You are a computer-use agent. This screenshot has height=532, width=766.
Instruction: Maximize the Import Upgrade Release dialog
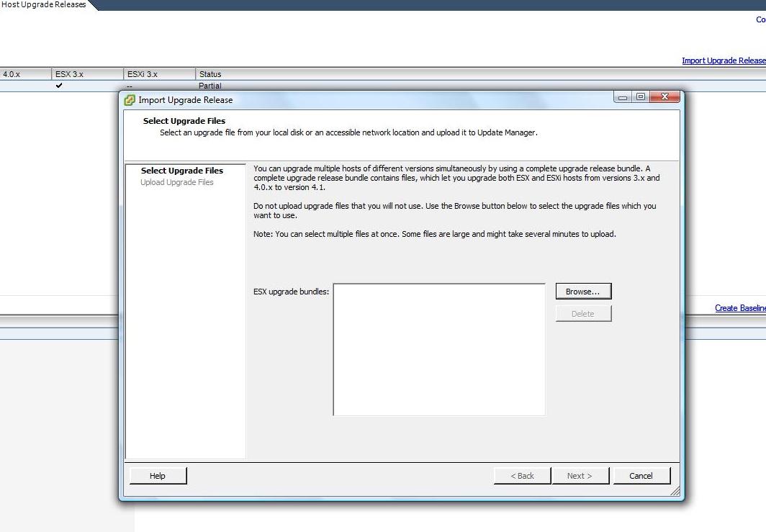(641, 96)
